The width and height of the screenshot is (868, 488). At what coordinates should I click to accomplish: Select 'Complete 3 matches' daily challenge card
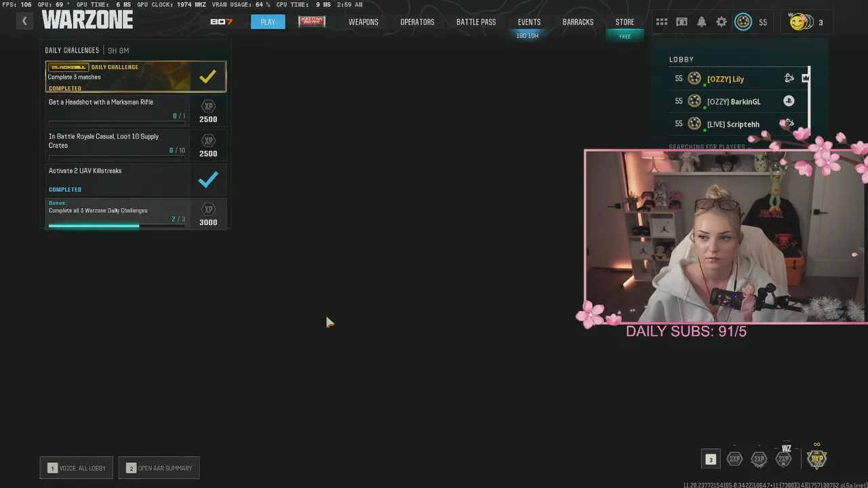point(136,77)
